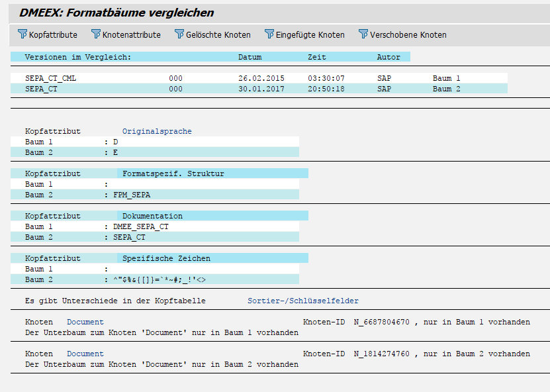
Task: Click the Formatspezif. Struktur attribute header
Action: (x=173, y=173)
